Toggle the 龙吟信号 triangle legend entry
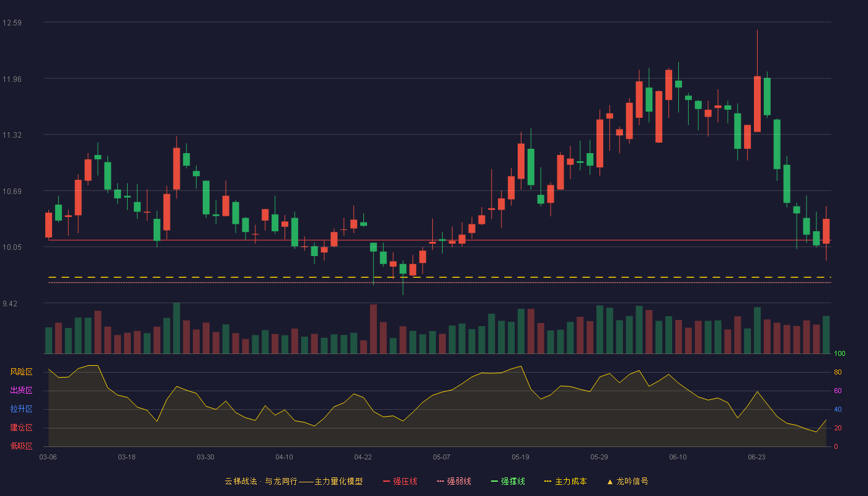Image resolution: width=868 pixels, height=496 pixels. pos(627,481)
